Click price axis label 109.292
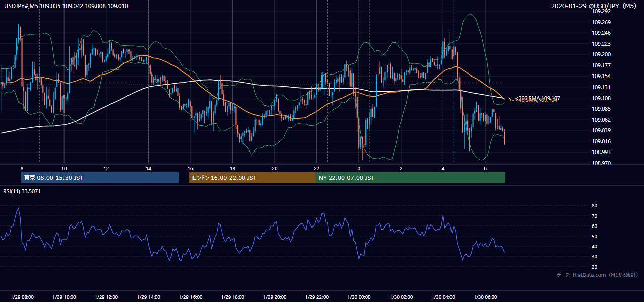 pyautogui.click(x=601, y=11)
